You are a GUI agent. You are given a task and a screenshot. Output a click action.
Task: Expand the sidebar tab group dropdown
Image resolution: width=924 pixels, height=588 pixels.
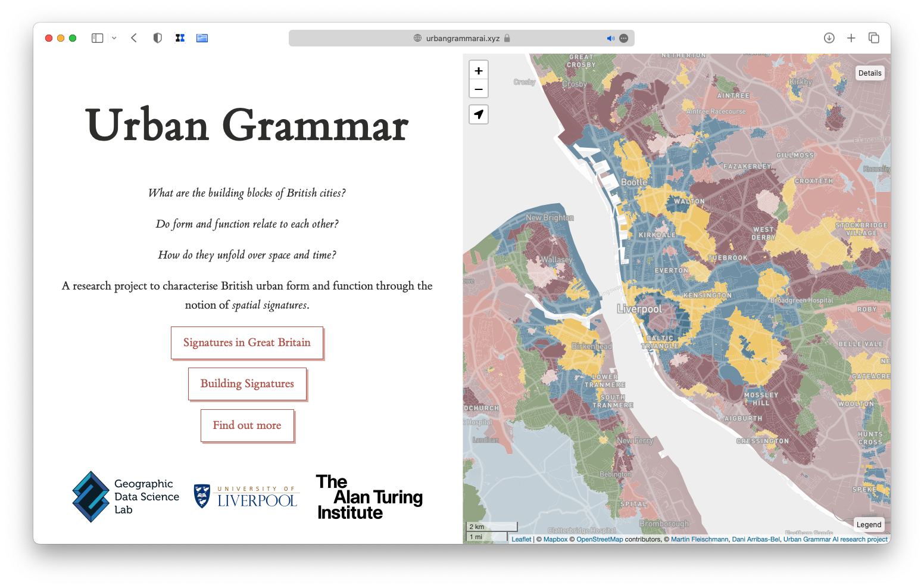coord(114,38)
